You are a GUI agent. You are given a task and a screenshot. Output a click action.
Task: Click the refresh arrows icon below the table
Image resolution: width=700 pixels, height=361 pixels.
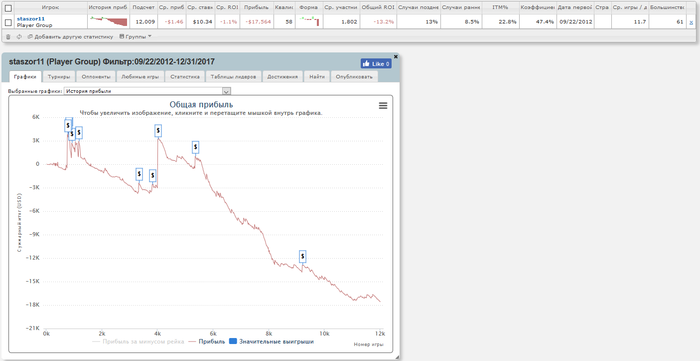point(19,37)
